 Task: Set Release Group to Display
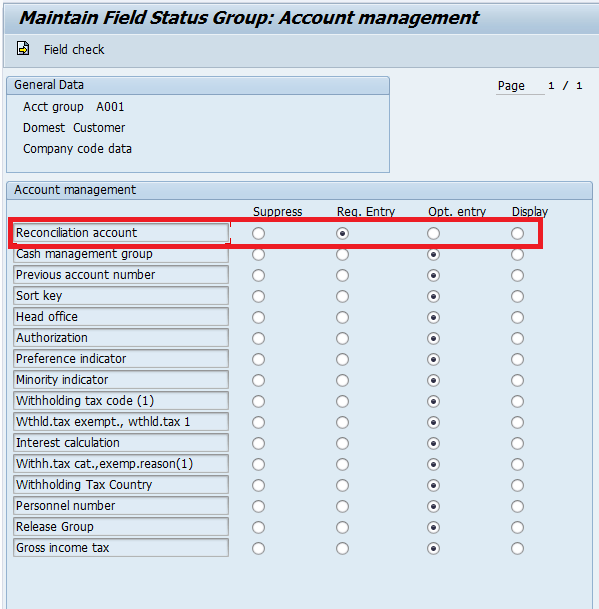(x=517, y=527)
